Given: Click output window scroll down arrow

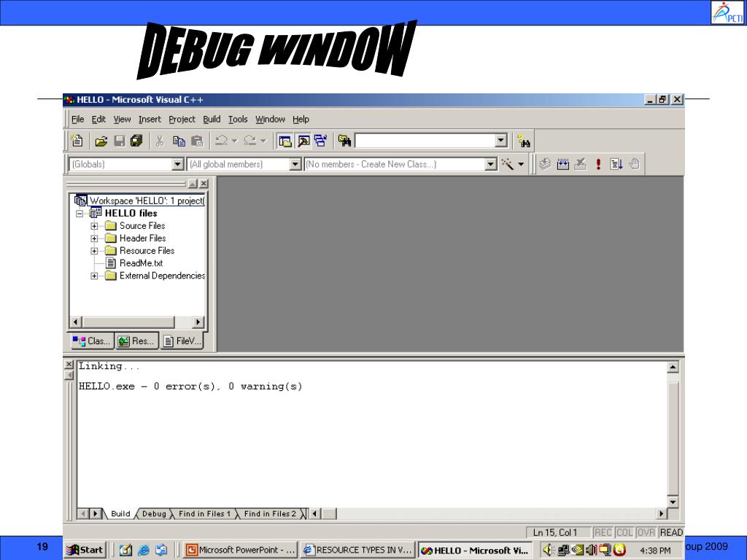Looking at the screenshot, I should click(x=673, y=502).
